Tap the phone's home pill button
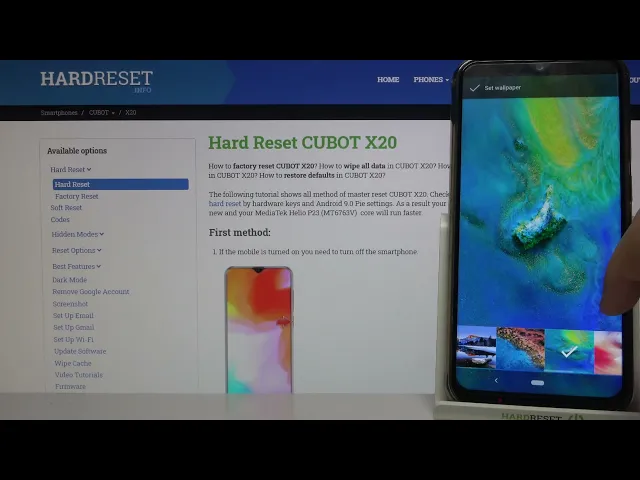Screen dimensions: 640x480 pyautogui.click(x=537, y=383)
